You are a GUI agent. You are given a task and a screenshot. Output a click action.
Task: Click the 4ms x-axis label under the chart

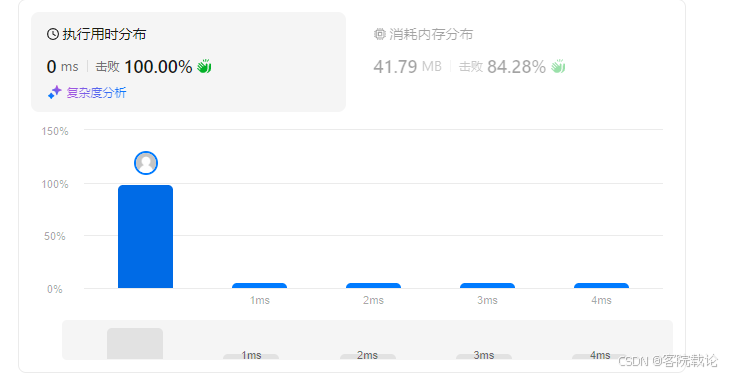pos(601,301)
